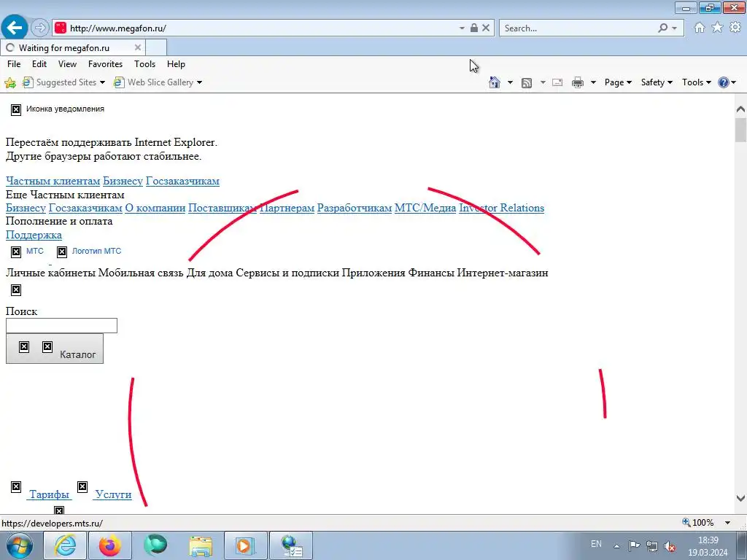Open the View menu
747x560 pixels.
point(67,64)
